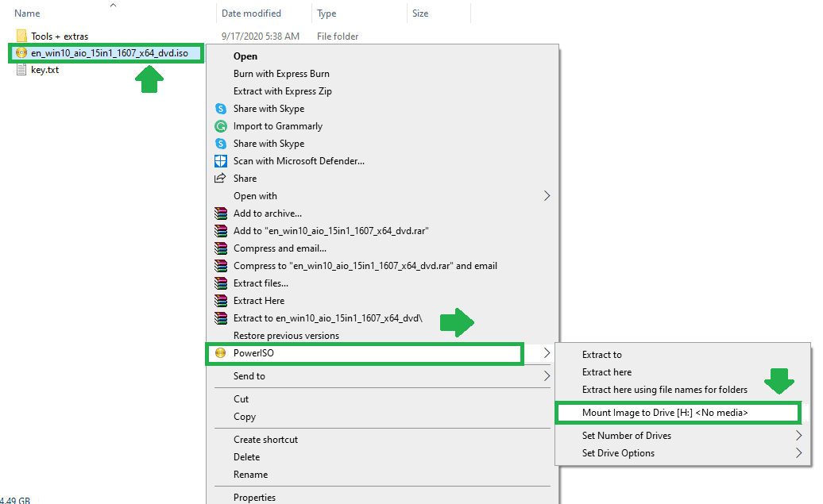
Task: Choose Import to Grammarly
Action: click(278, 126)
